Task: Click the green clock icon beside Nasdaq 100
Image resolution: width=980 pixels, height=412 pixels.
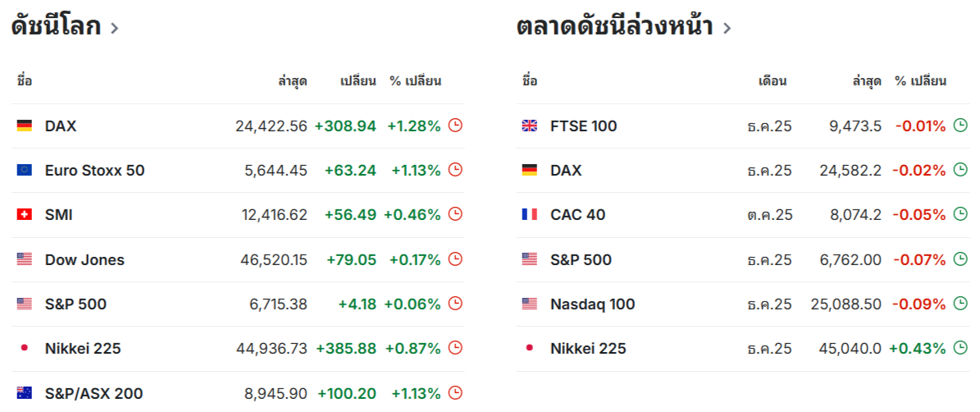Action: coord(961,304)
